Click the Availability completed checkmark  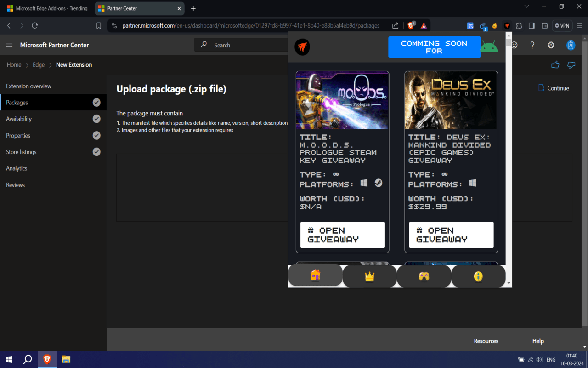tap(96, 119)
